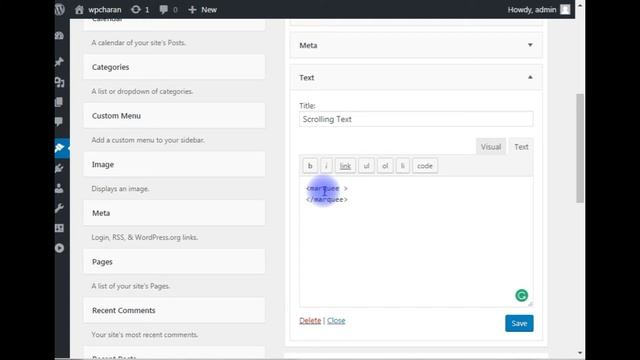Click the text area resize handle
The image size is (640, 360).
530,304
